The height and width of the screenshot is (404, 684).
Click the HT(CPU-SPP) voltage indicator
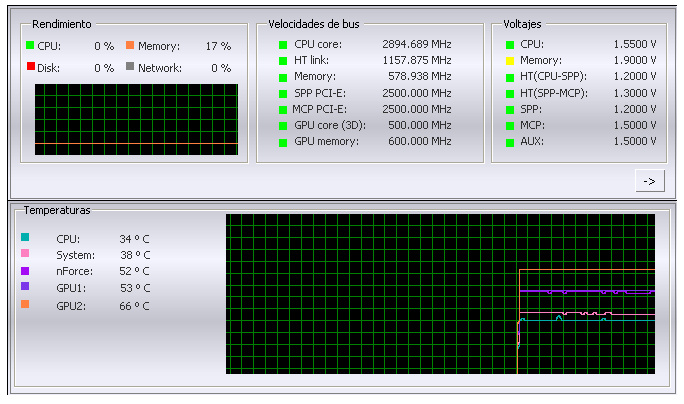[x=510, y=77]
